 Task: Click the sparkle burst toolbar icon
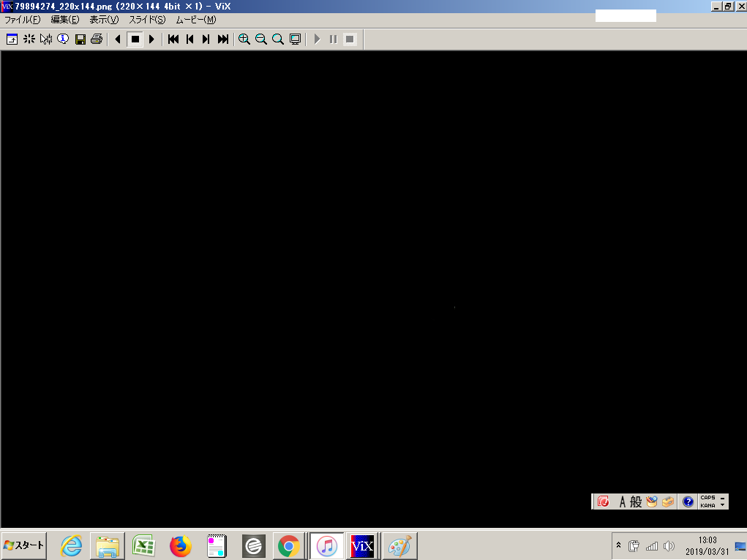click(29, 39)
